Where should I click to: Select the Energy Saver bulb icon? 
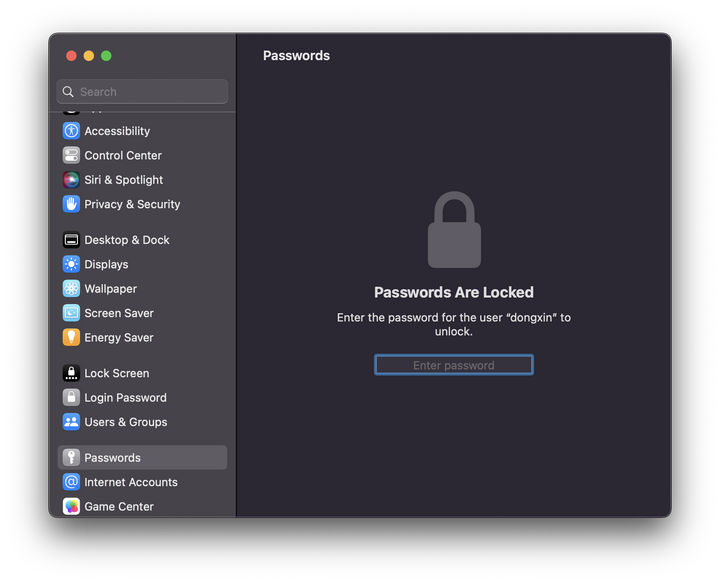71,337
